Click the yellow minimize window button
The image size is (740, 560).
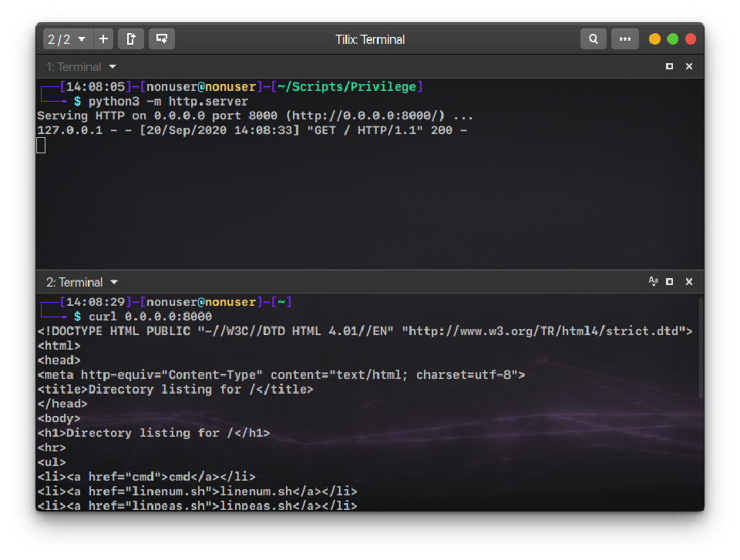[x=654, y=39]
